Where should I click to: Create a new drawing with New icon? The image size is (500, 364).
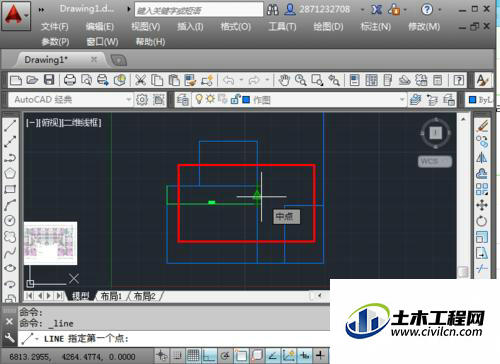[16, 80]
